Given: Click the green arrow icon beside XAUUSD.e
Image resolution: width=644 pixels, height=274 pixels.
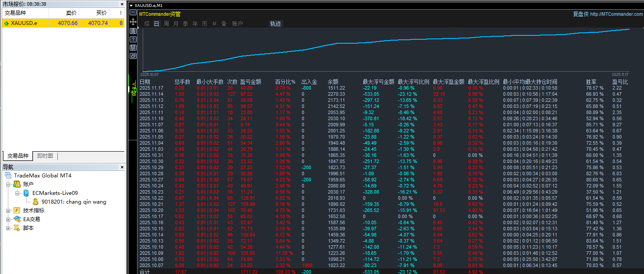Looking at the screenshot, I should pos(6,23).
